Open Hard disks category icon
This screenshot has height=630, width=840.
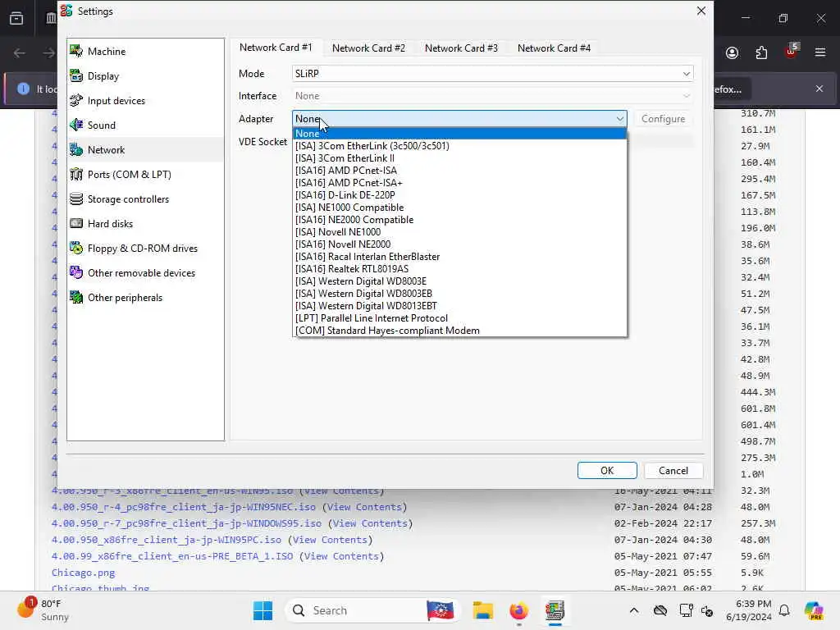(76, 224)
